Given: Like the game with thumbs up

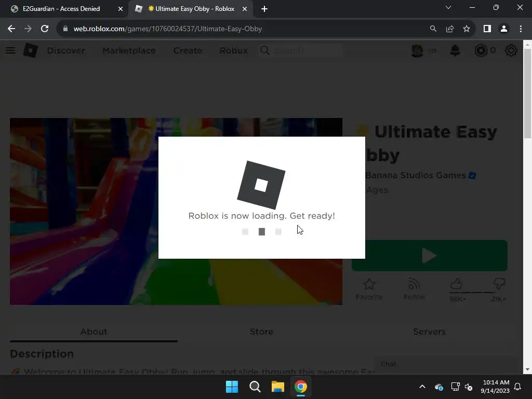Looking at the screenshot, I should (x=456, y=284).
